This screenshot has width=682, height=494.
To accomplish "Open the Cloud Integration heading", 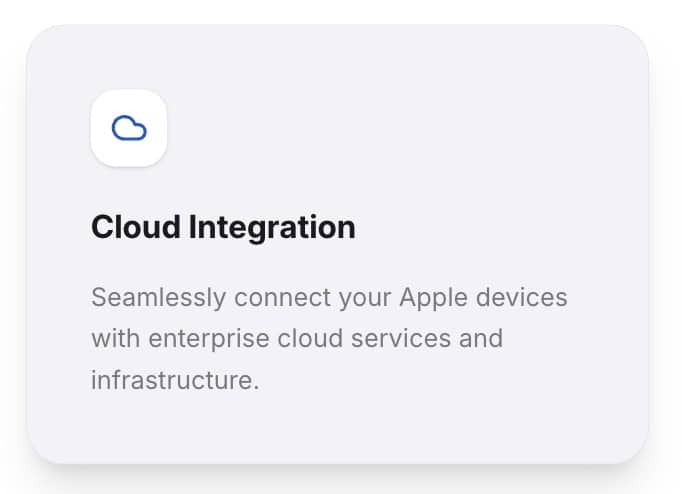I will tap(223, 227).
